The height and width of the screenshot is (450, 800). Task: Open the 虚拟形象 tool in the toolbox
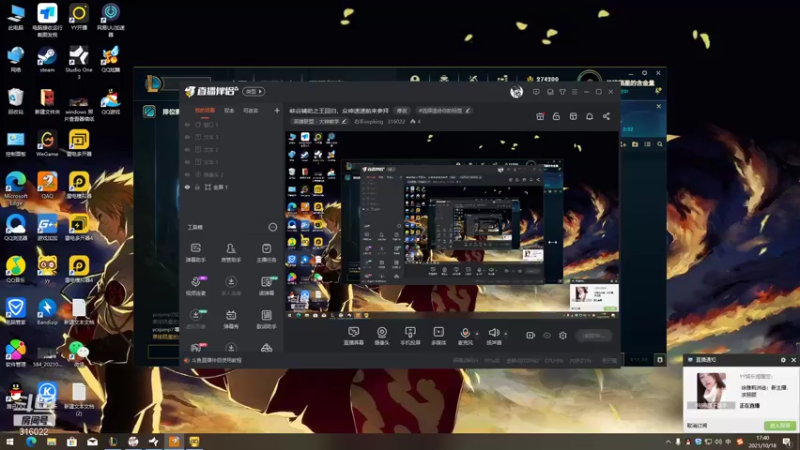point(195,319)
